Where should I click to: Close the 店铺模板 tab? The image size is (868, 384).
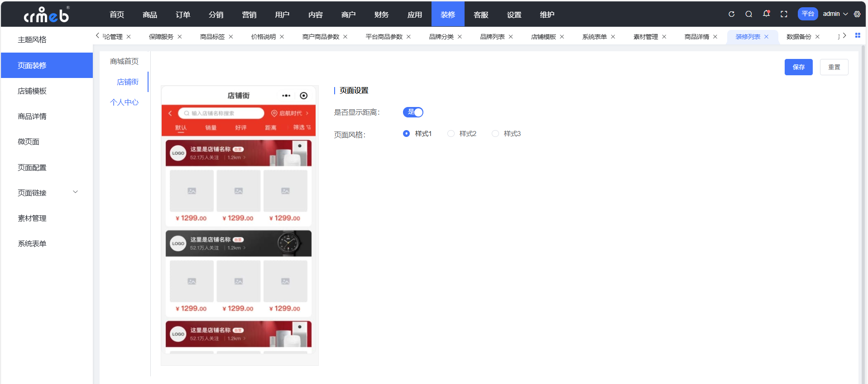pos(562,37)
